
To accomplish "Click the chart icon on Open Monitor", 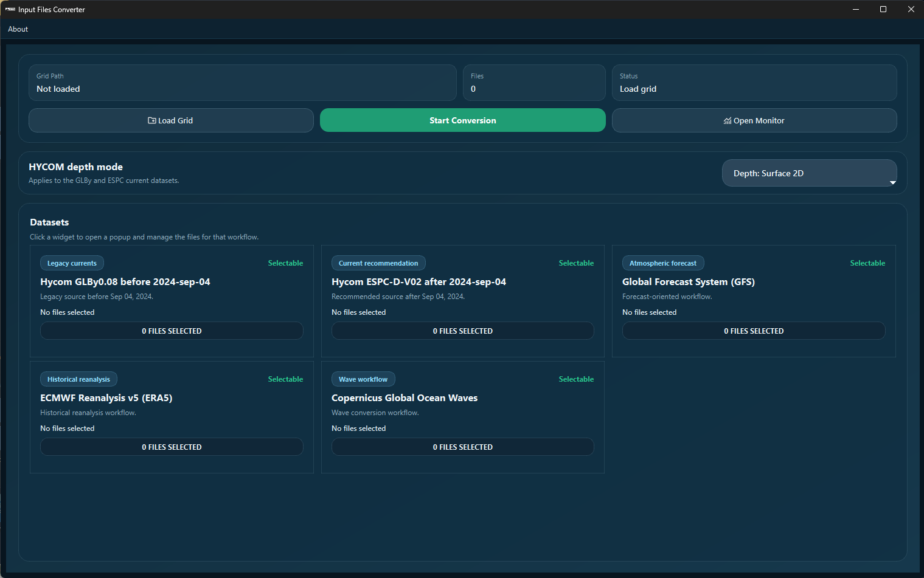I will 728,120.
